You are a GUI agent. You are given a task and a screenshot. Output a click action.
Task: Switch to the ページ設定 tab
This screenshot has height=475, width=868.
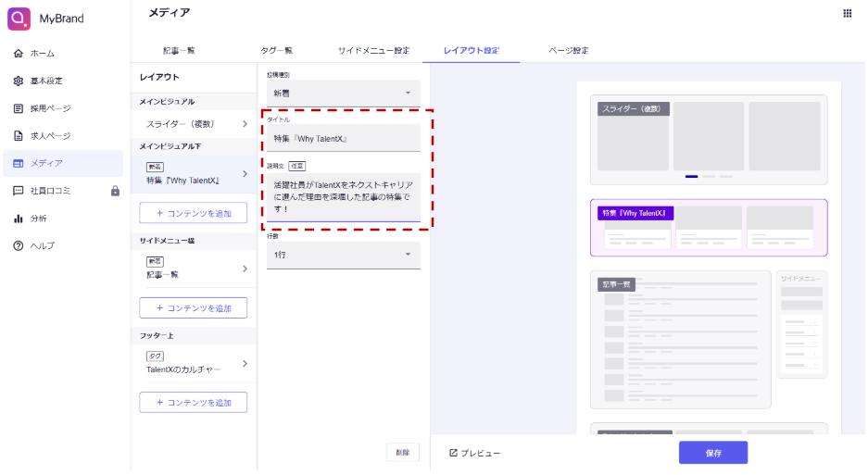pos(568,50)
